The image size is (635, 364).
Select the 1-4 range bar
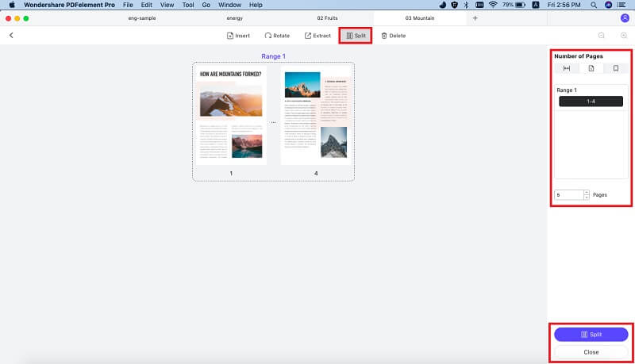(x=591, y=102)
